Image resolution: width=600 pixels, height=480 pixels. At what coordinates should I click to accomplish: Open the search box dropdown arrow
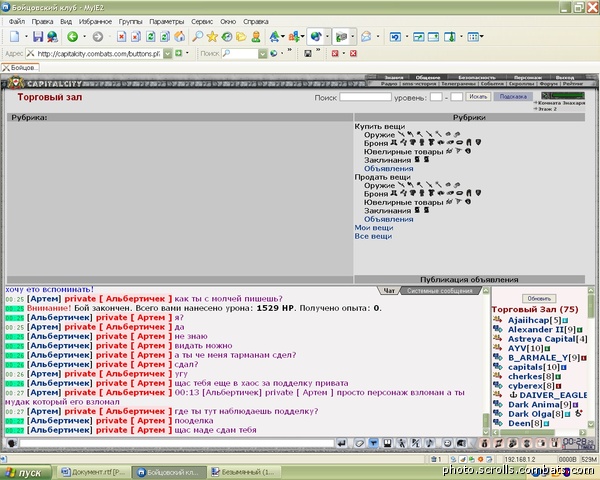(262, 54)
